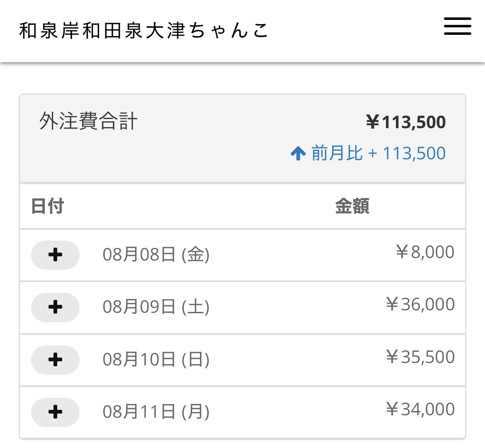The width and height of the screenshot is (485, 448).
Task: Open the hamburger menu icon
Action: (x=457, y=27)
